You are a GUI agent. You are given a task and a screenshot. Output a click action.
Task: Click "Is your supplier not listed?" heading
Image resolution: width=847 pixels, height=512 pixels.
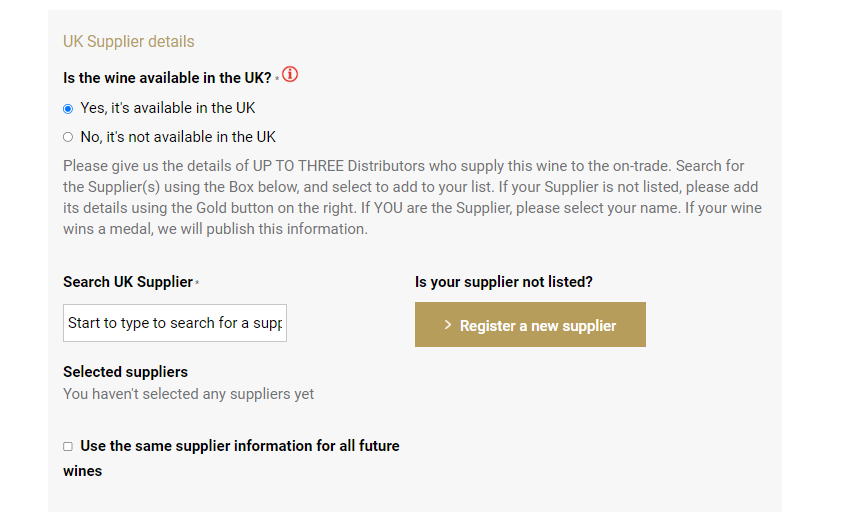(x=504, y=282)
